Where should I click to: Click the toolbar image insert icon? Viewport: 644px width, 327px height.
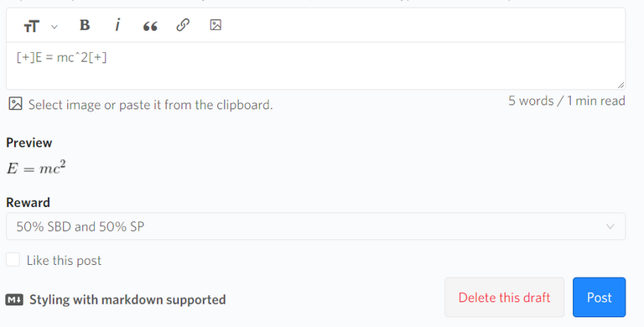[x=216, y=25]
